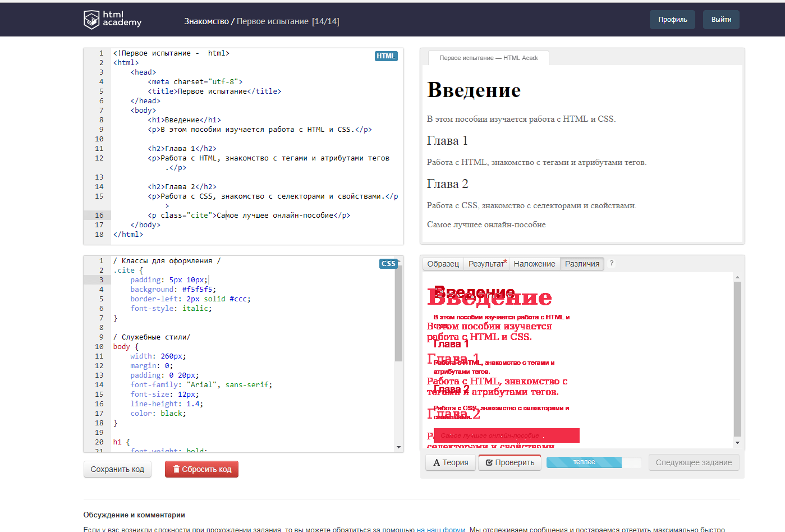The width and height of the screenshot is (785, 532).
Task: Open the Различия tab
Action: 582,264
